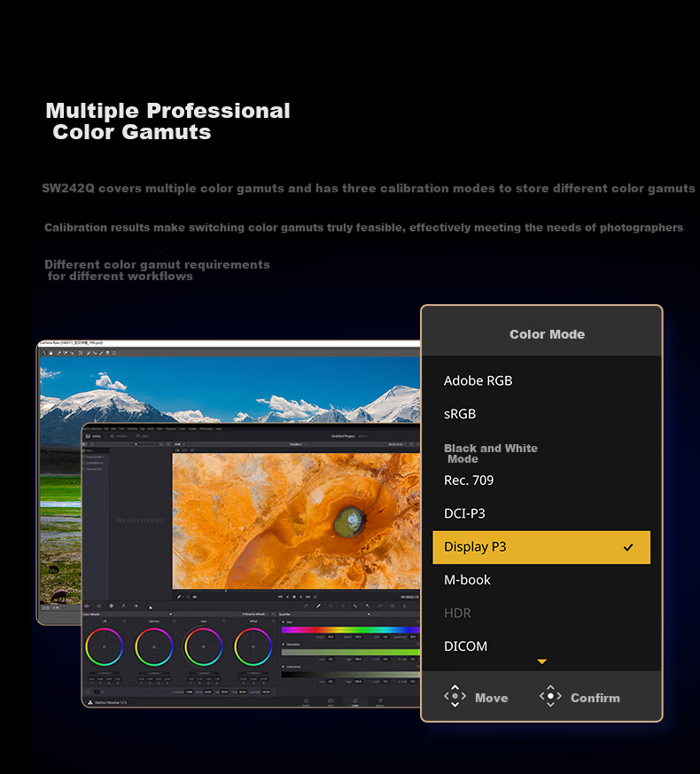Open the Key palette icon in Resolve
Viewport: 700px width, 774px height.
[x=368, y=606]
